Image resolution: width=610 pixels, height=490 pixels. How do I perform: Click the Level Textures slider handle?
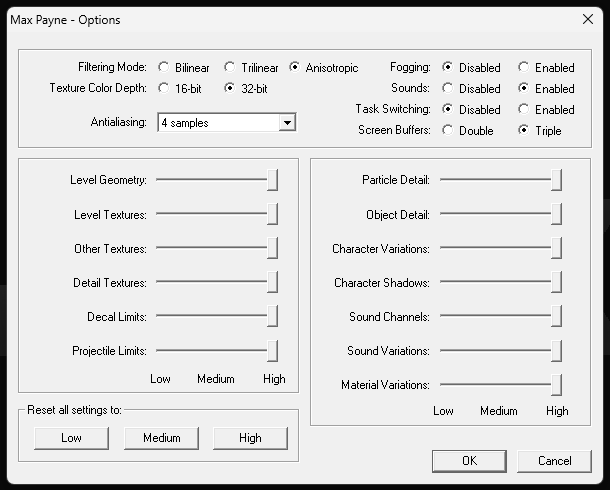272,214
